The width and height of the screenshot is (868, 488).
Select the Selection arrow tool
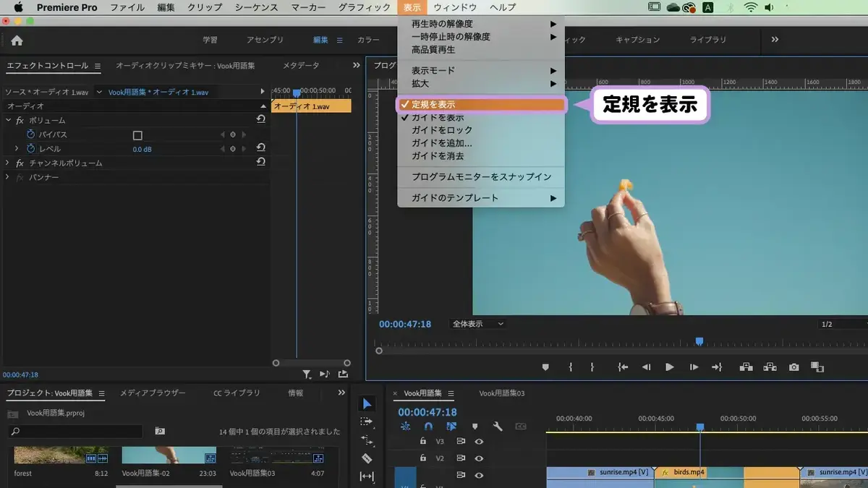pos(367,403)
